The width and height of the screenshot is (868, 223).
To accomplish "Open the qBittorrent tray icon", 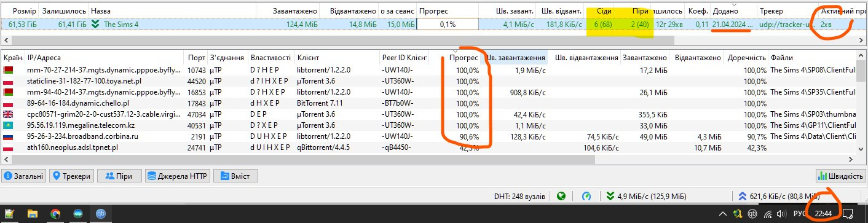I will coord(752,214).
